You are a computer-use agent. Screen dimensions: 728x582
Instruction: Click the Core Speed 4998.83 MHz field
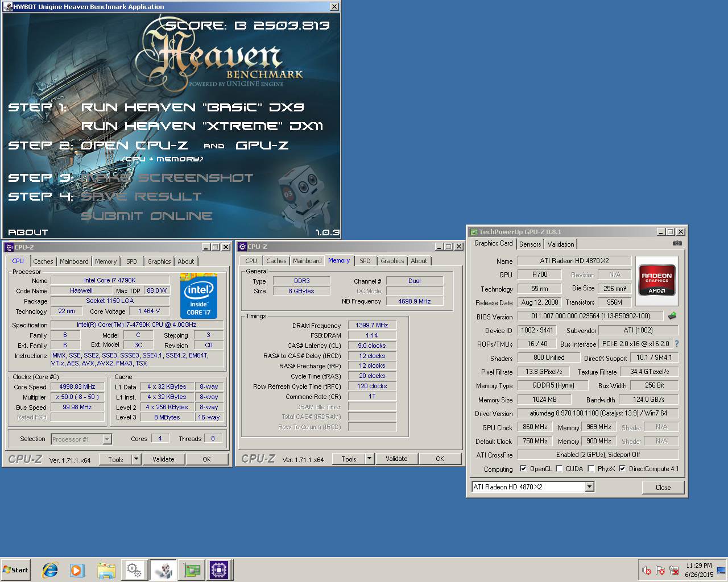pos(77,386)
